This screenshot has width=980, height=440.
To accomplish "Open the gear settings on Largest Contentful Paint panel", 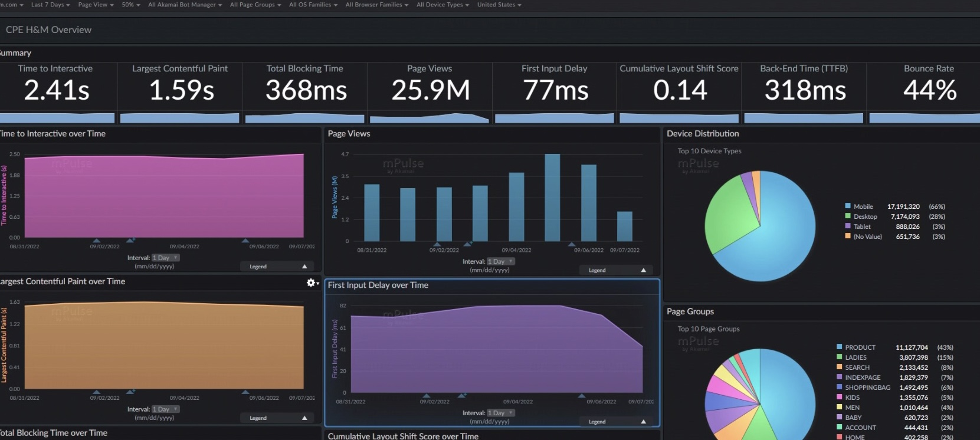I will pyautogui.click(x=312, y=283).
